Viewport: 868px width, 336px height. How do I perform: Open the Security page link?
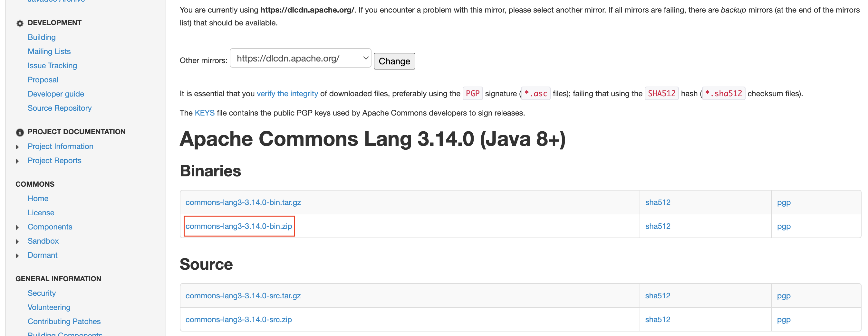(42, 293)
